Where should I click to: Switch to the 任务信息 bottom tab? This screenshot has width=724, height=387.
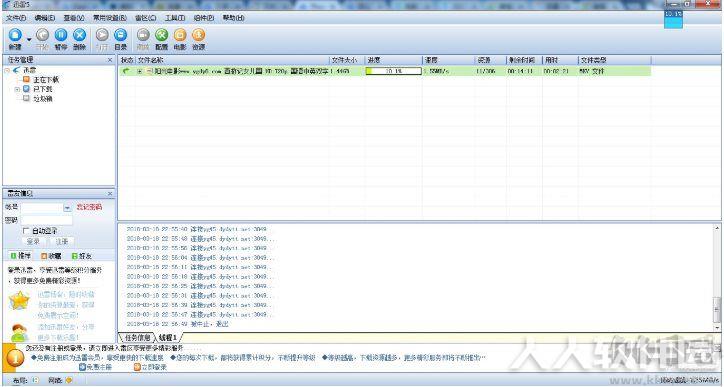(x=138, y=338)
